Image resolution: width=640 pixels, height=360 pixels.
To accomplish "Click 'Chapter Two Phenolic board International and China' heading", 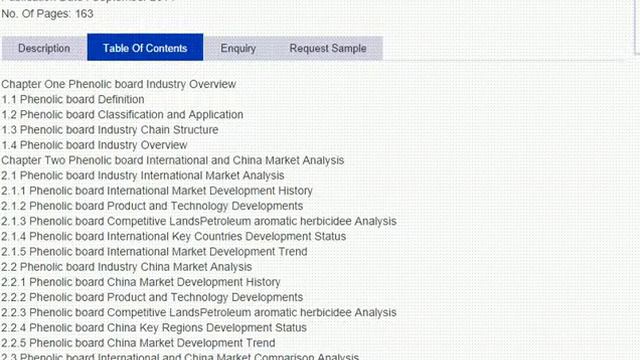I will click(173, 160).
